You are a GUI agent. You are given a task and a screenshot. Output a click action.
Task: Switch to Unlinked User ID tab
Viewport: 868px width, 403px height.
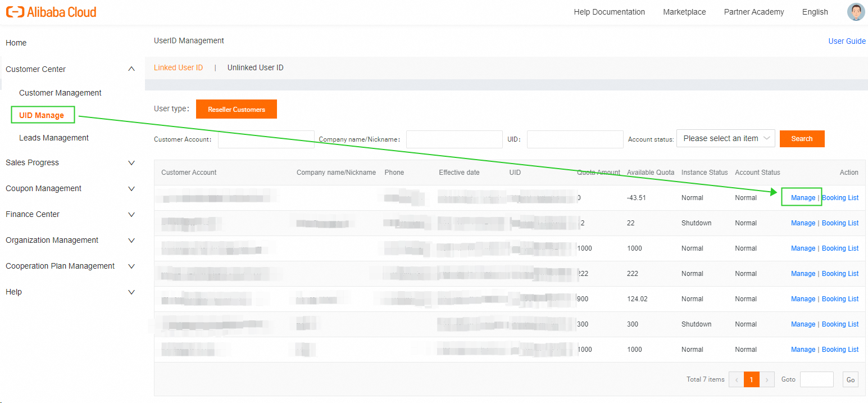[x=255, y=67]
